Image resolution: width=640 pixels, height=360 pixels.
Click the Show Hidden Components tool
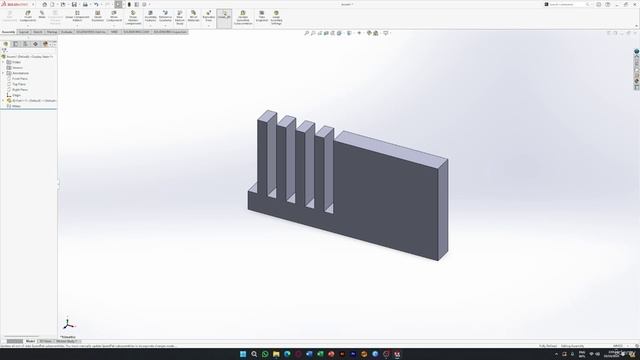(x=133, y=17)
